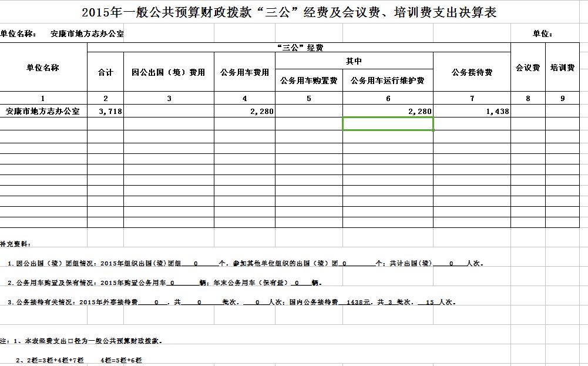
Task: Select the footnote '注：1、本表经费支出口径…'
Action: pyautogui.click(x=82, y=341)
